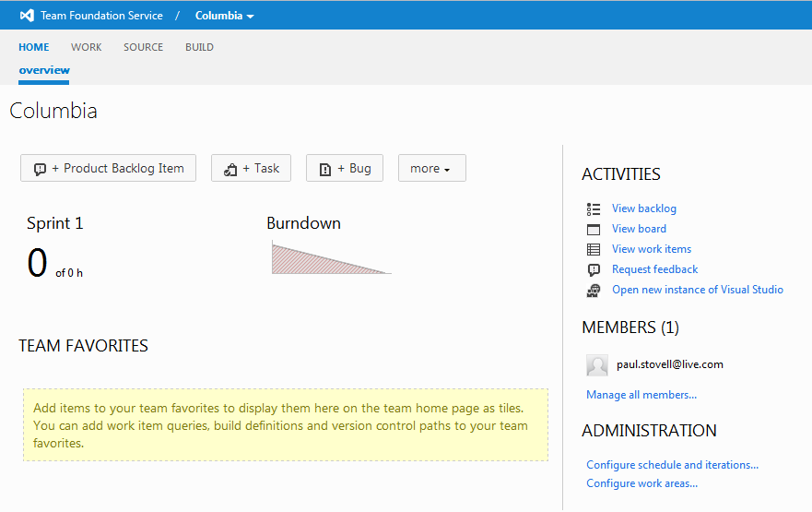Create a new Task
The image size is (812, 512).
click(x=252, y=168)
